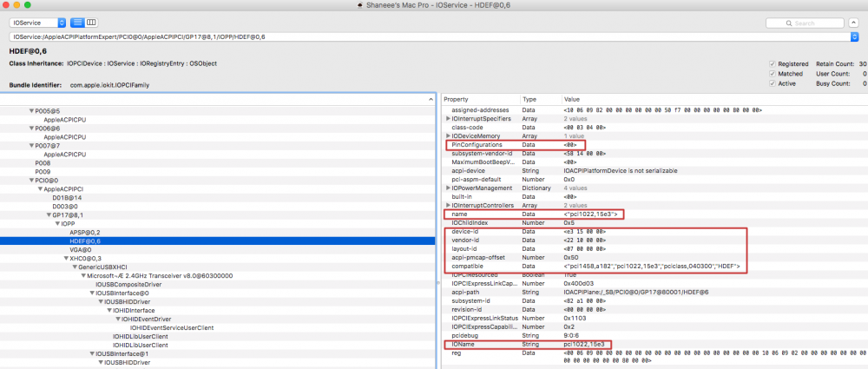Sort by the Value column header
868x369 pixels.
click(x=714, y=99)
